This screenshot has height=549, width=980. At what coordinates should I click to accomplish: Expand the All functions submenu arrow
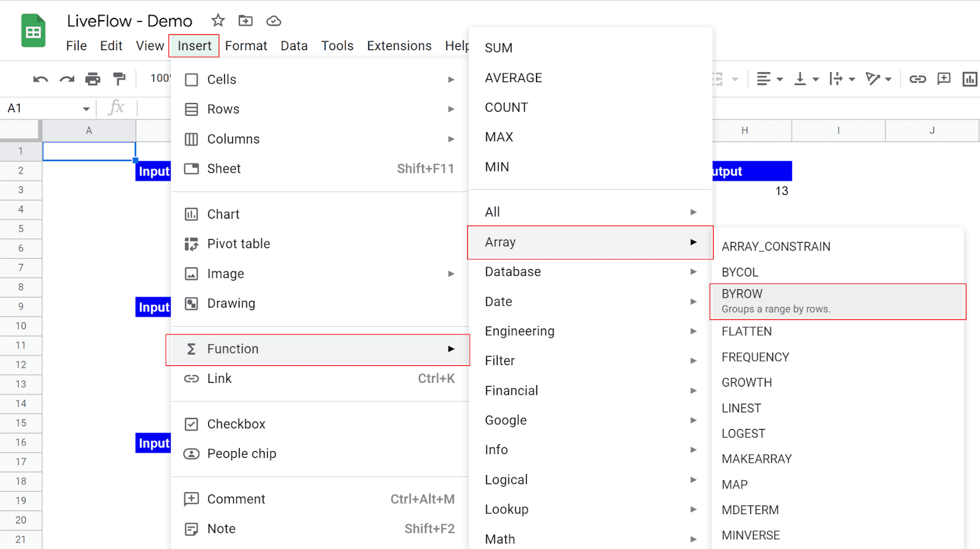point(693,212)
